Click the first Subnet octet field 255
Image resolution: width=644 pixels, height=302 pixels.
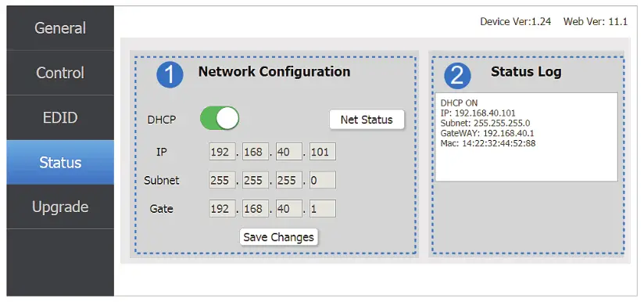222,180
